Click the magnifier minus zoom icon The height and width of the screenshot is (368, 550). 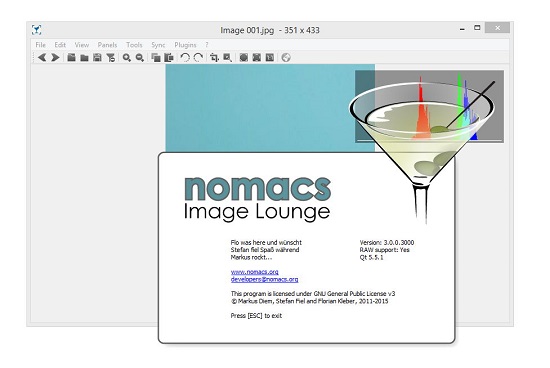(140, 58)
